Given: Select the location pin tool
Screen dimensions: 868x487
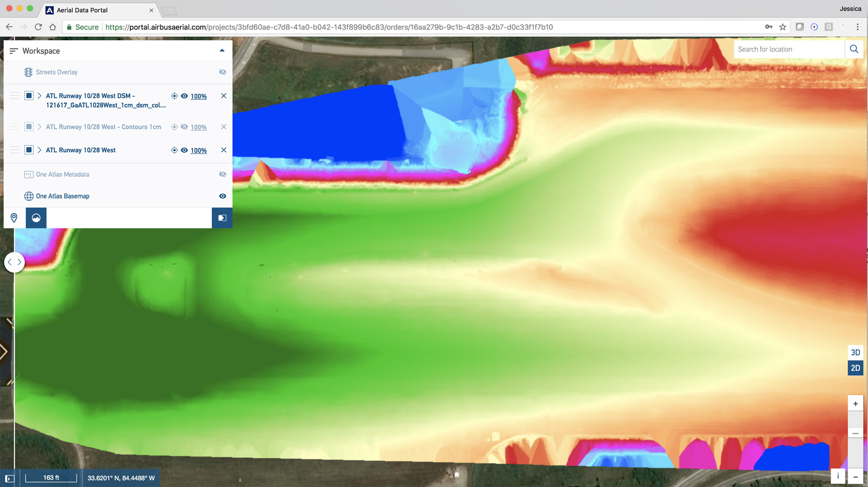Looking at the screenshot, I should click(x=14, y=218).
